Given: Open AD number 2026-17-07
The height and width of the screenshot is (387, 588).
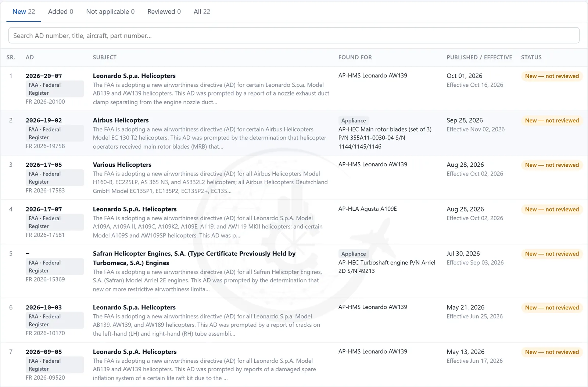Looking at the screenshot, I should (x=44, y=209).
